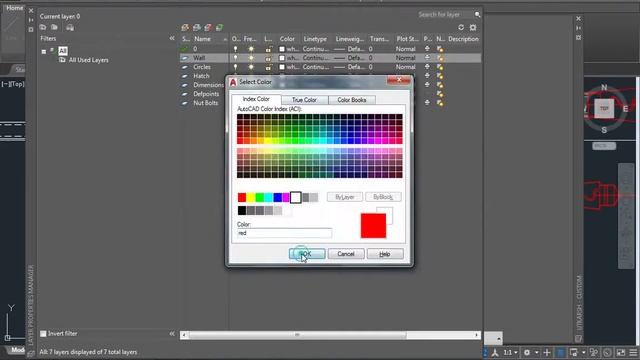Click the Hardware Acceleration status icon

(x=607, y=352)
